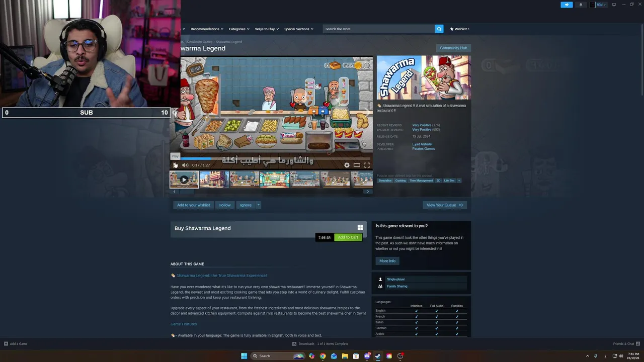Select the Life Sim tag
The width and height of the screenshot is (644, 362).
click(449, 180)
